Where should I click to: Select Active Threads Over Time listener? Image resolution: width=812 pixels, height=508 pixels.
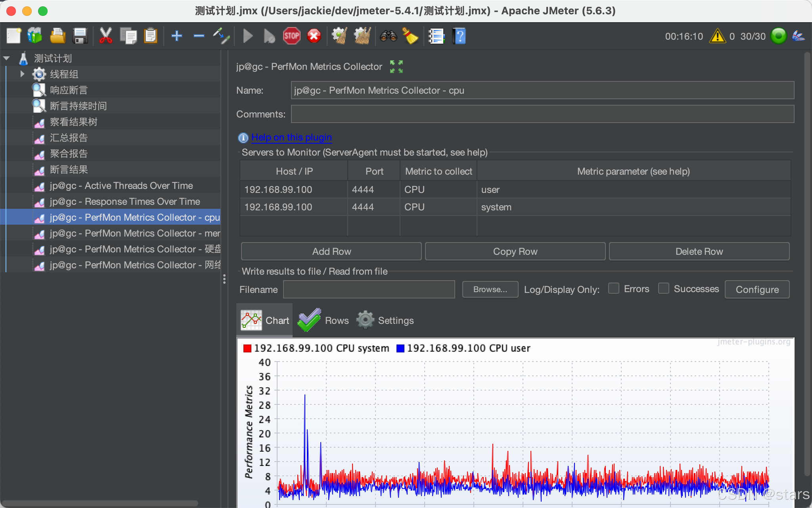coord(121,185)
